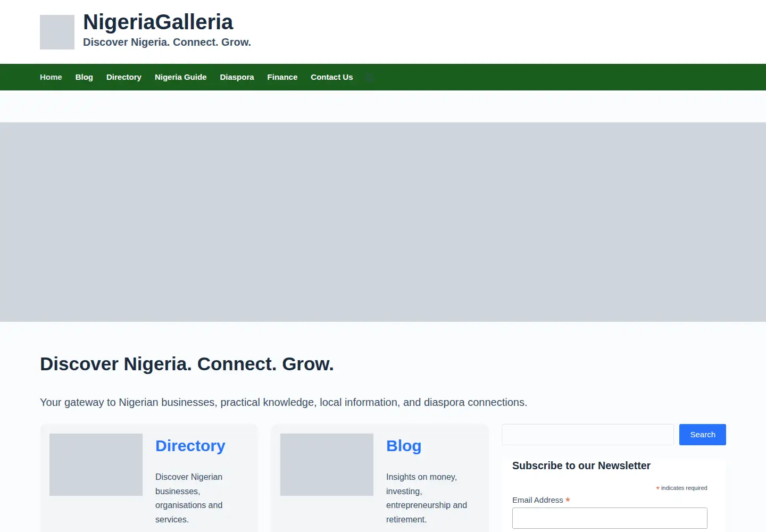
Task: Click 'Subscribe to our Newsletter' heading
Action: click(581, 465)
